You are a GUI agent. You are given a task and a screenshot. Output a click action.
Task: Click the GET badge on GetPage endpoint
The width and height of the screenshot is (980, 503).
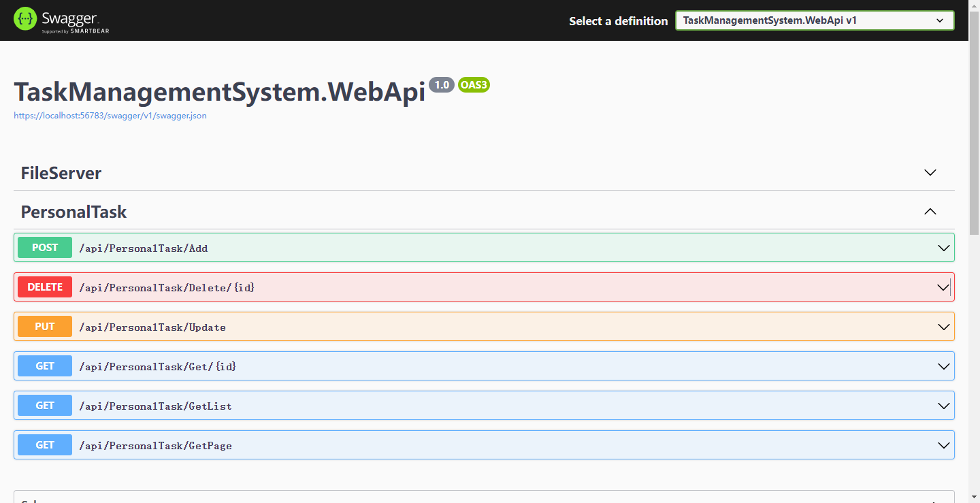tap(44, 444)
